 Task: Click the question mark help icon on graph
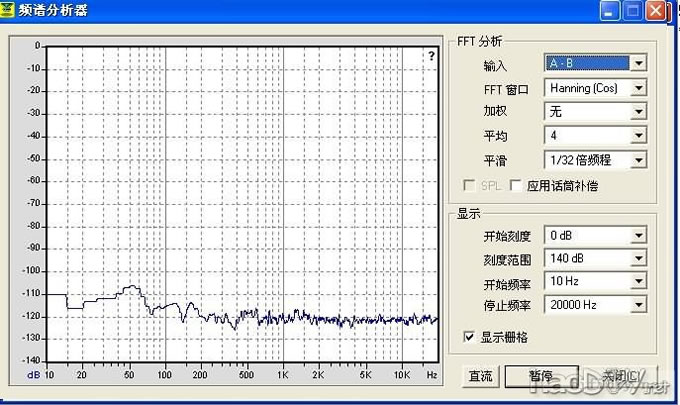[x=431, y=57]
